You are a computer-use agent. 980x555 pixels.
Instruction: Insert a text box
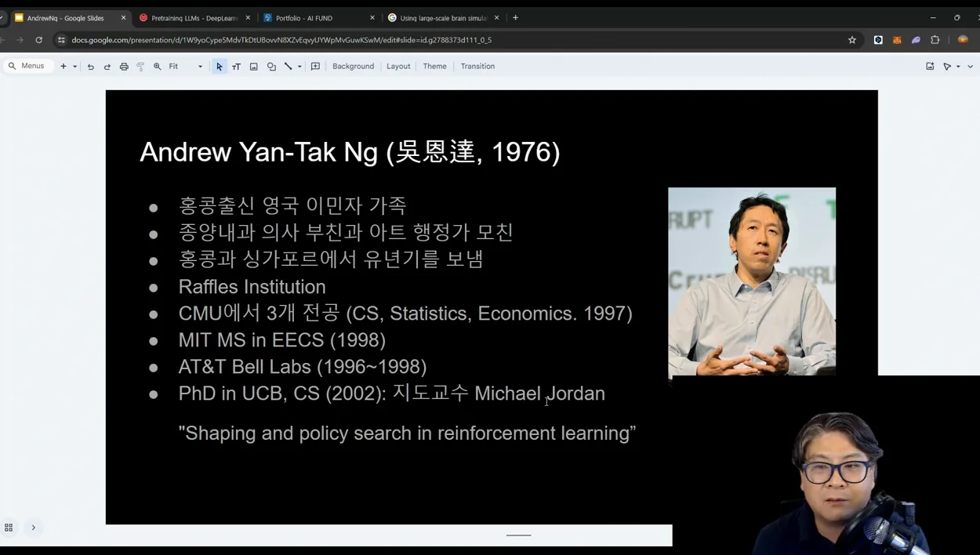click(236, 67)
